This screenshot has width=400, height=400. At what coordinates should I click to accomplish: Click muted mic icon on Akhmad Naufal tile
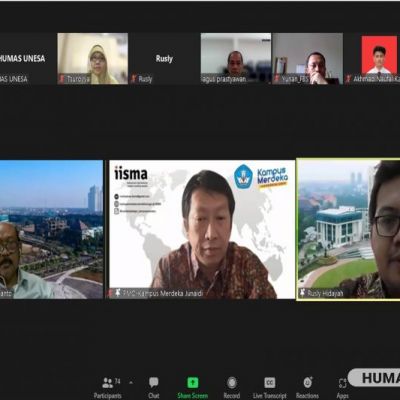pos(349,79)
